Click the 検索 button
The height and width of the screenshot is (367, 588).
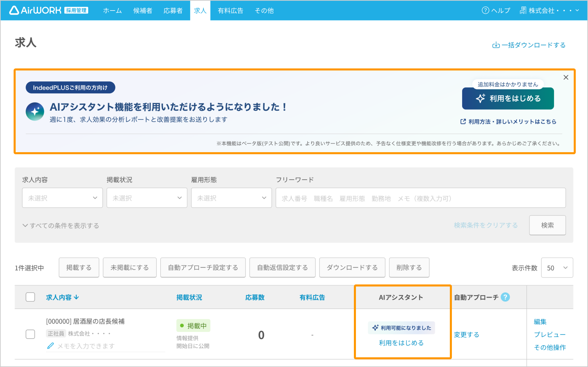coord(548,225)
